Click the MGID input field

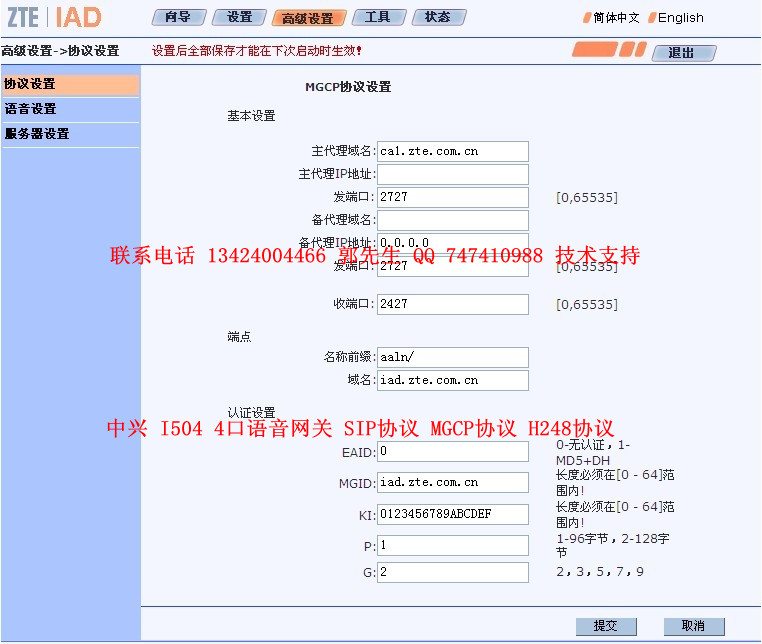coord(453,483)
